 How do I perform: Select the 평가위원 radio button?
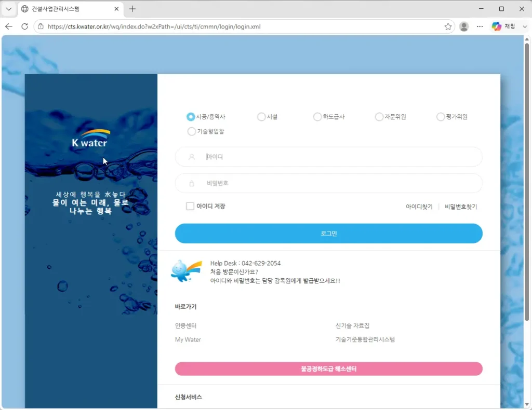pyautogui.click(x=441, y=117)
